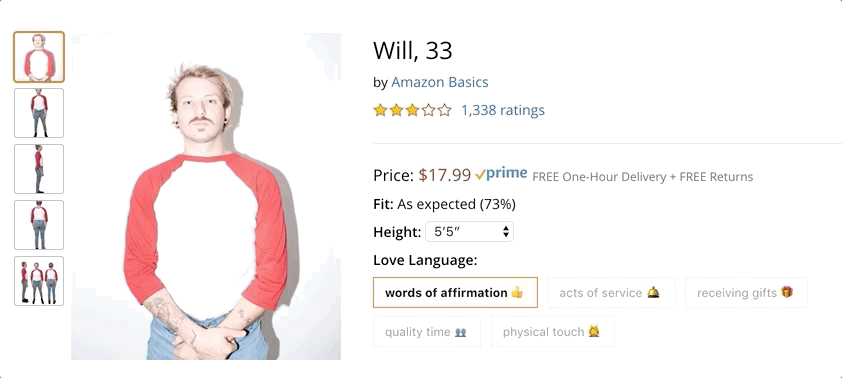
Task: Select the receiving gifts love language
Action: (x=746, y=293)
